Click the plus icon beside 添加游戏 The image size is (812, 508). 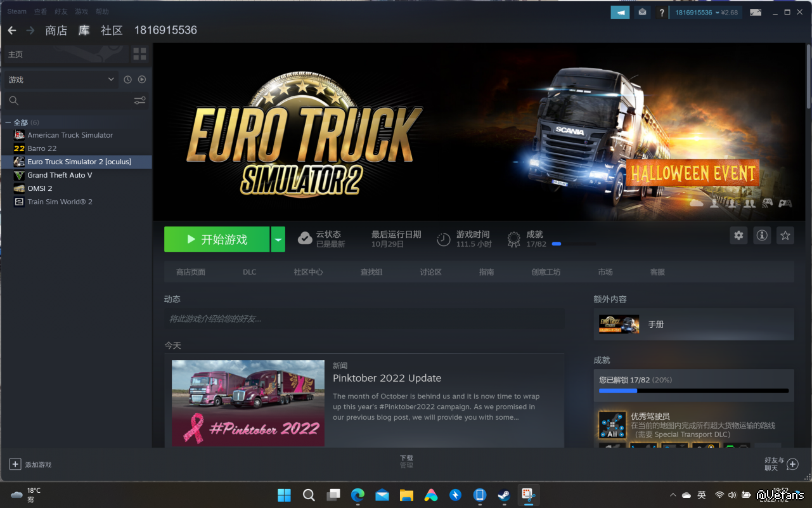point(15,464)
